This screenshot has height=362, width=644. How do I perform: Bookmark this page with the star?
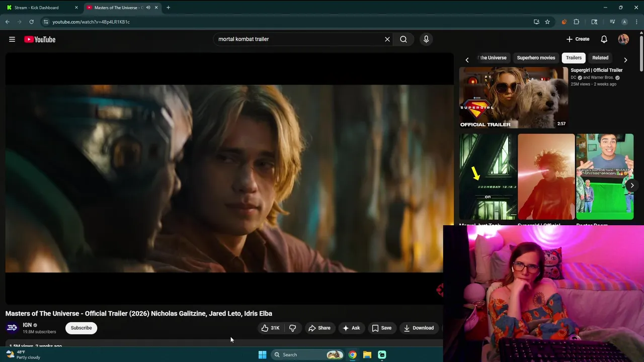tap(547, 22)
